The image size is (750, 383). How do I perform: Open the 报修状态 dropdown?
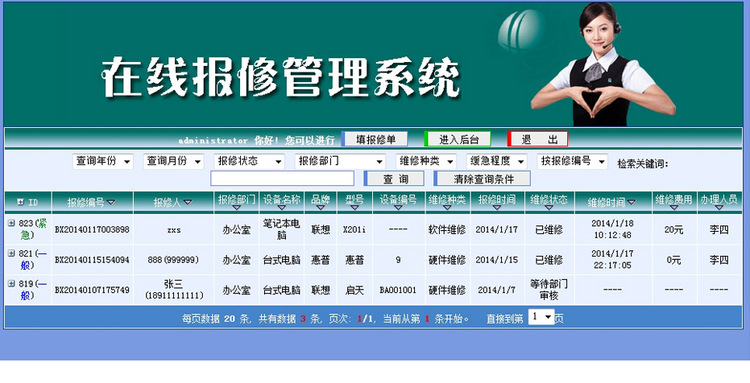tap(249, 162)
